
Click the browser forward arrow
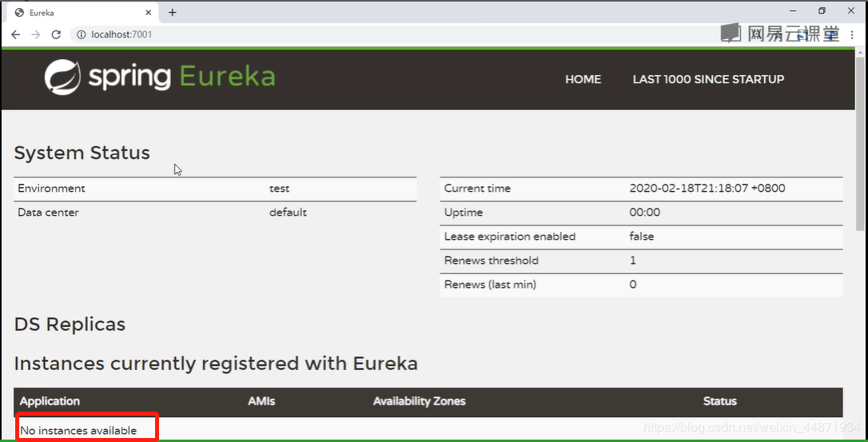(x=36, y=34)
